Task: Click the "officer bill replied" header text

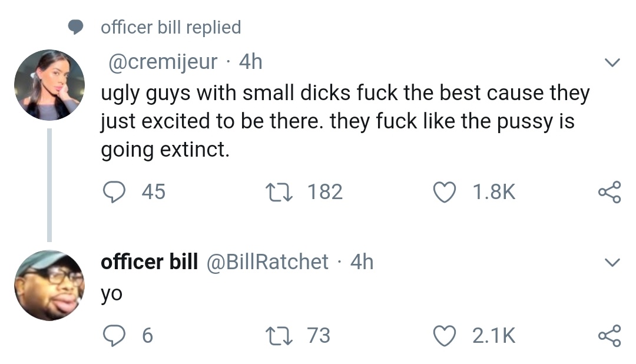Action: 171,27
